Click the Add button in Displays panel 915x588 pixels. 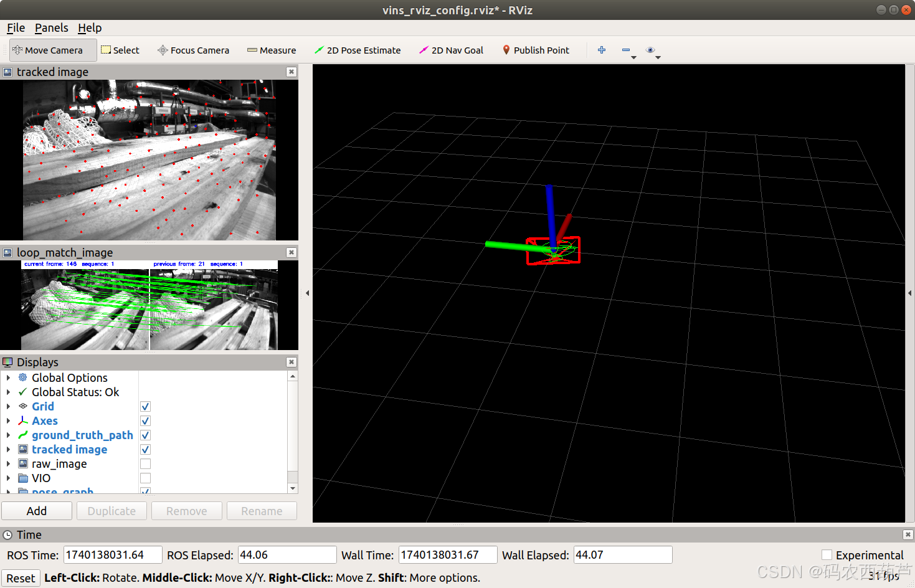point(36,510)
